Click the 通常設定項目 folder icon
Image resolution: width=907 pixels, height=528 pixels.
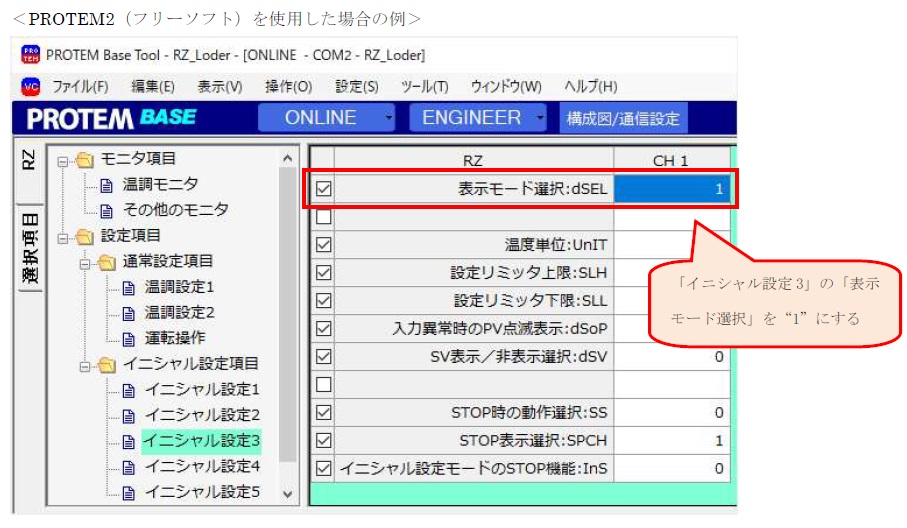106,263
